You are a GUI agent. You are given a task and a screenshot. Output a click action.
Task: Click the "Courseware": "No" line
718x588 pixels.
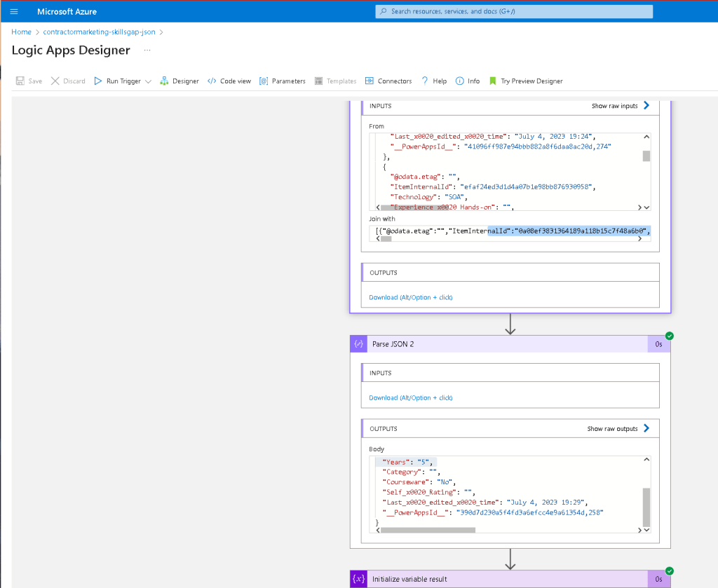419,482
